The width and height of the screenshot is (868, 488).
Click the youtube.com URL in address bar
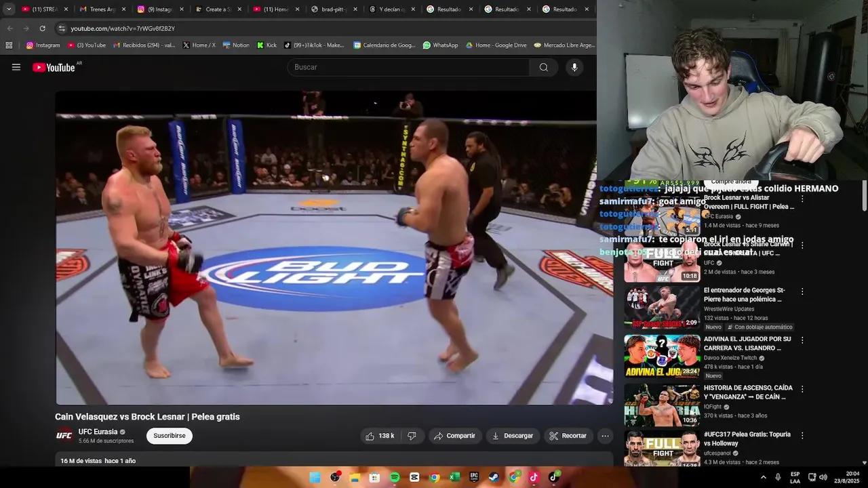(x=123, y=28)
